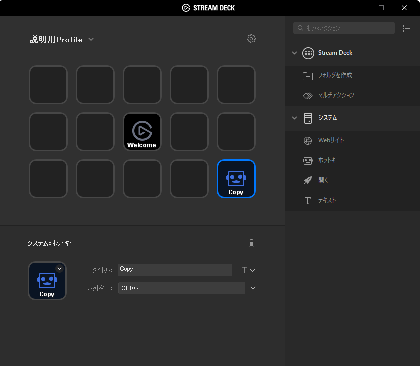Select the empty key left of Copy key
Viewport: 420px width, 366px height.
coord(189,179)
